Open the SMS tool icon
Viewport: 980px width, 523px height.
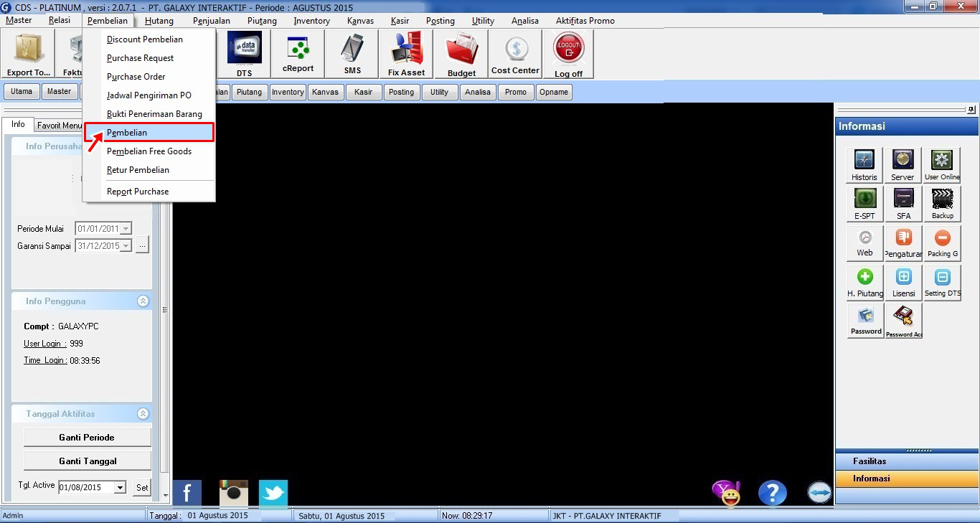(x=352, y=54)
